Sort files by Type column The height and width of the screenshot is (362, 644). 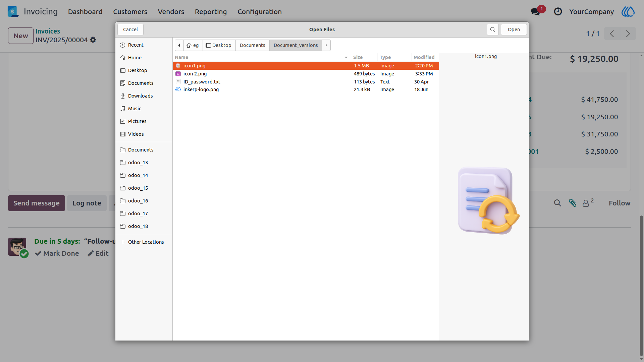[x=394, y=57]
